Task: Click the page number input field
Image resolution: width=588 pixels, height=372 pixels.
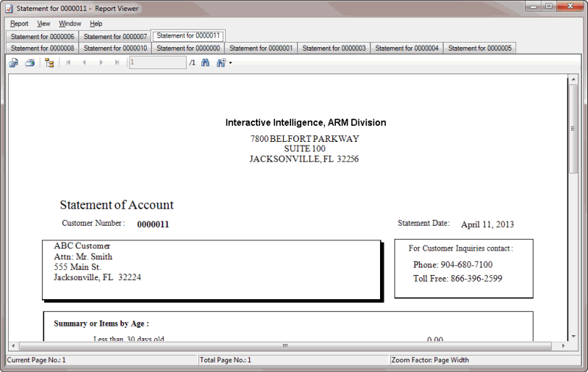Action: pyautogui.click(x=157, y=63)
